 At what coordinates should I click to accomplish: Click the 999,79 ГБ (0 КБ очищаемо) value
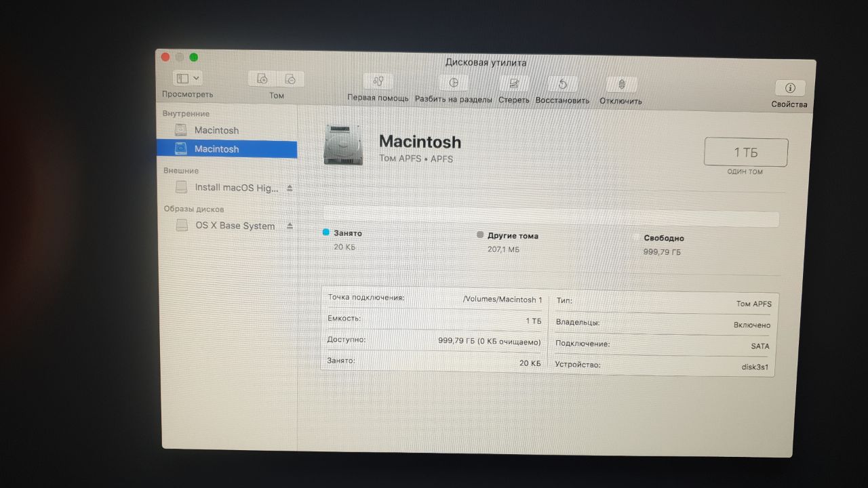coord(490,341)
